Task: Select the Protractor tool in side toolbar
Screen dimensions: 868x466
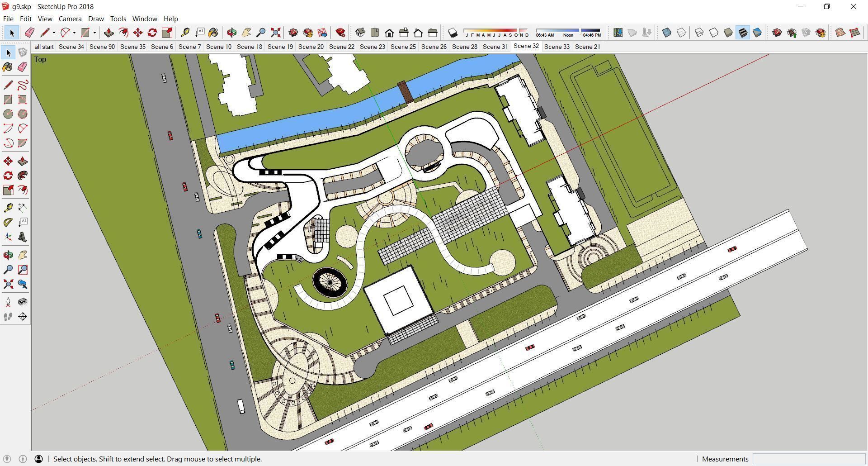Action: click(8, 223)
